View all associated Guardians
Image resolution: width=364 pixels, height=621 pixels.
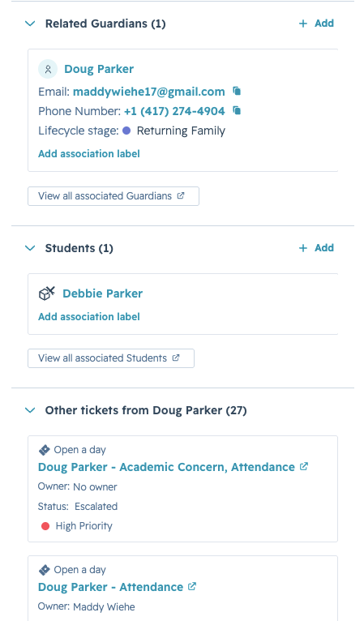point(113,196)
